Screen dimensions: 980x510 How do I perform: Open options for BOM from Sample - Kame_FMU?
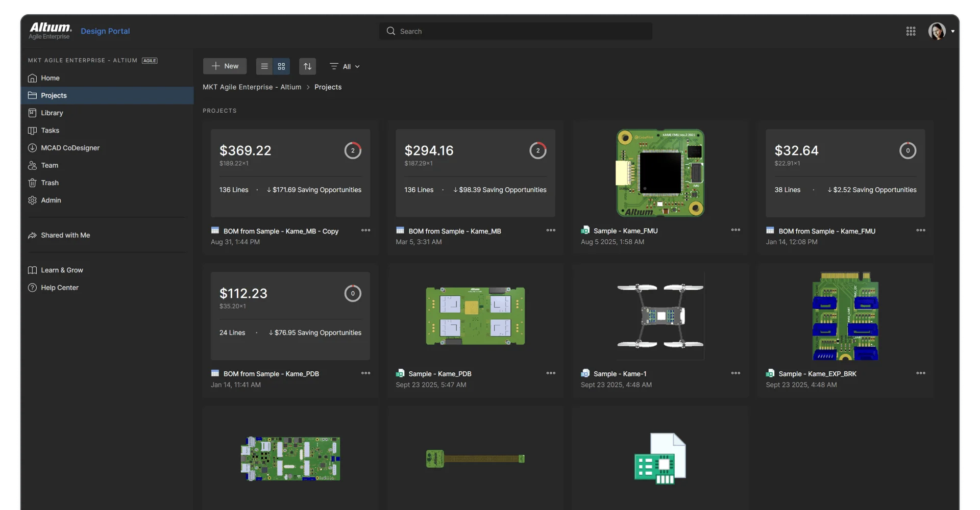point(921,231)
